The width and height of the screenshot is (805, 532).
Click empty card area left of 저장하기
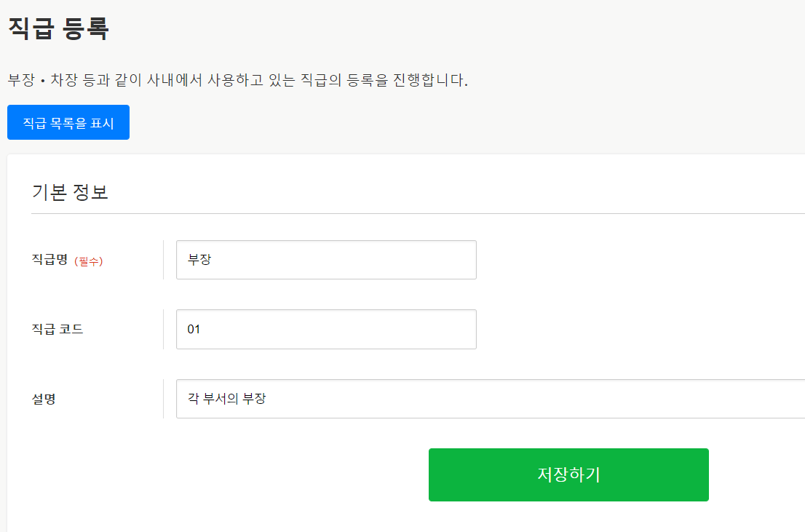pos(218,475)
